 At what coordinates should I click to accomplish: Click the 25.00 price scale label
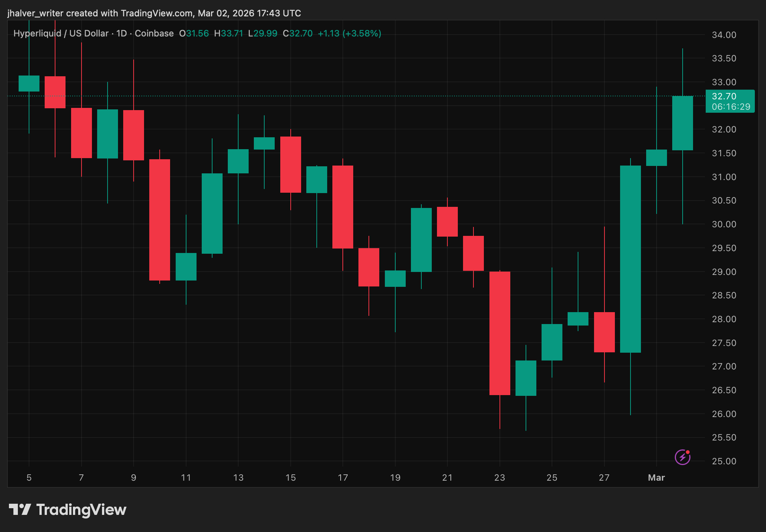click(x=724, y=461)
